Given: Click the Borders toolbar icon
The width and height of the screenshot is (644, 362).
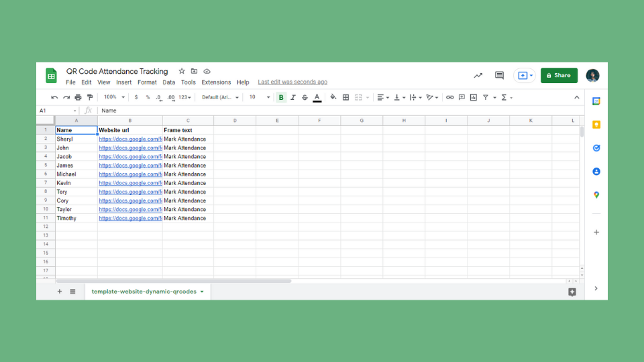Looking at the screenshot, I should point(345,98).
